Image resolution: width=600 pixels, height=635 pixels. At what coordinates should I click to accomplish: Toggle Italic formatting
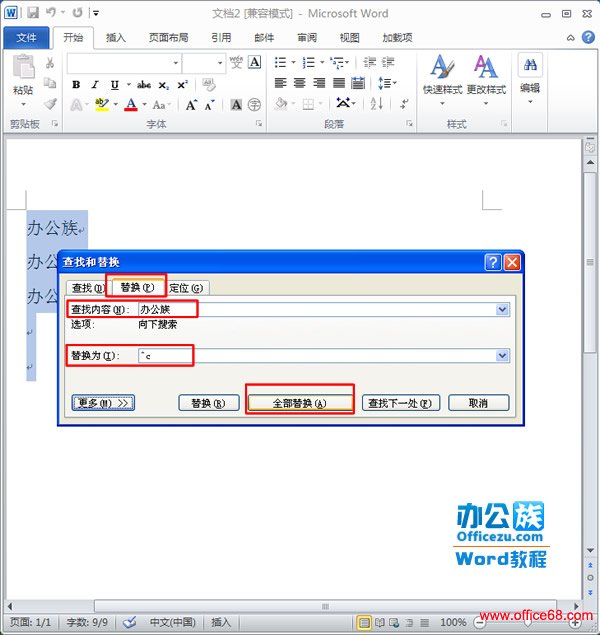click(x=95, y=85)
